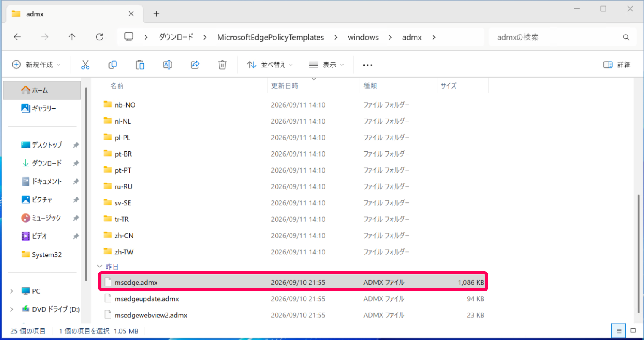This screenshot has height=340, width=644.
Task: Expand the PC tree node
Action: click(11, 291)
